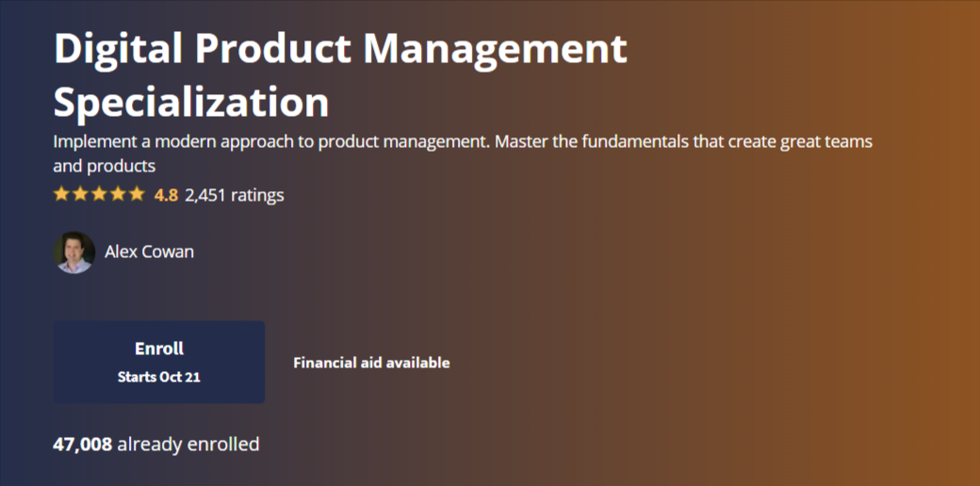Click the 47,008 enrolled number
The image size is (980, 486).
(x=82, y=444)
